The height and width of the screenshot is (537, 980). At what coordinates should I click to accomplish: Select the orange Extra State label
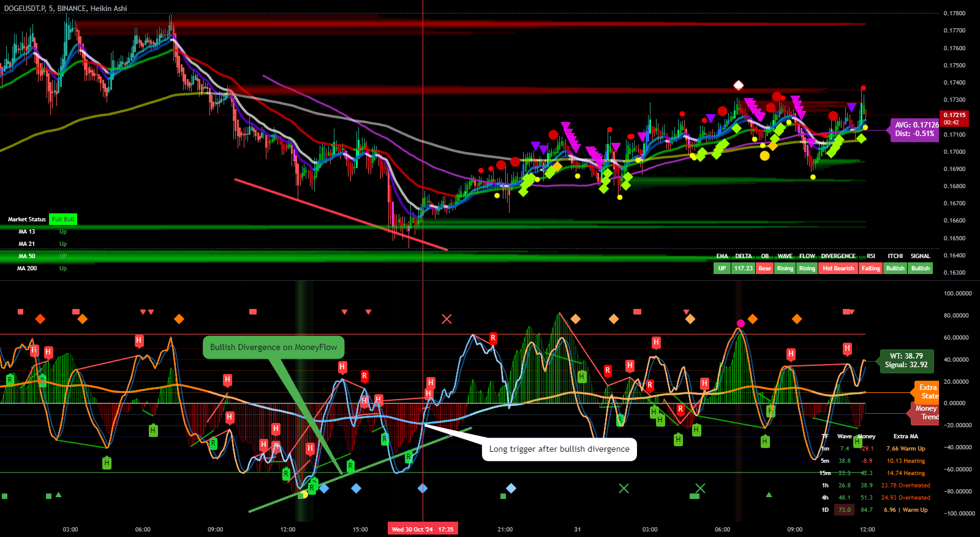(927, 392)
